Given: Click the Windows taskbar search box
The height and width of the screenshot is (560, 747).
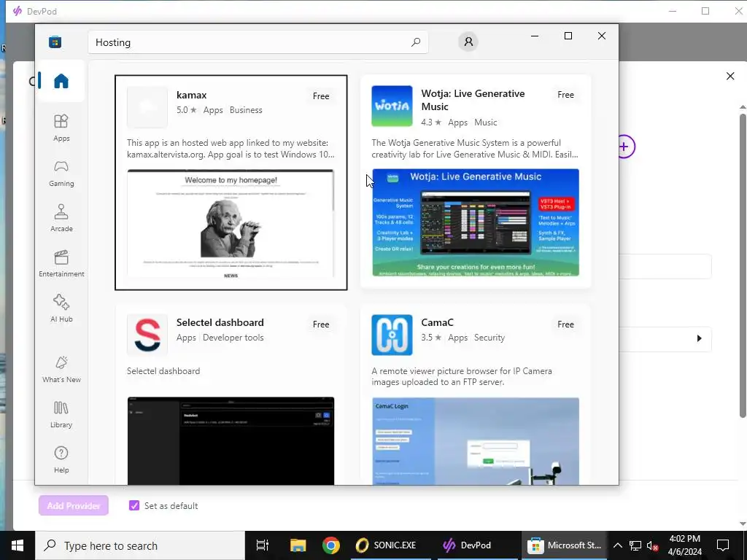Looking at the screenshot, I should [x=140, y=545].
